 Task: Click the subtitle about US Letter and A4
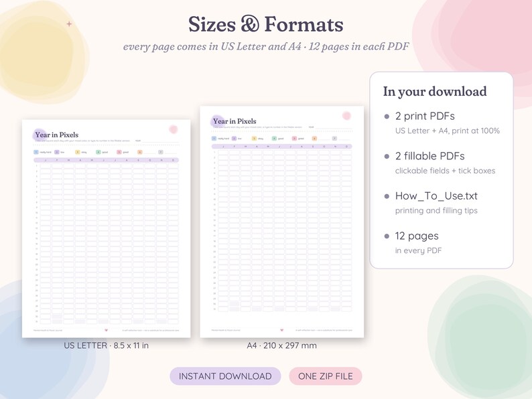tap(265, 46)
